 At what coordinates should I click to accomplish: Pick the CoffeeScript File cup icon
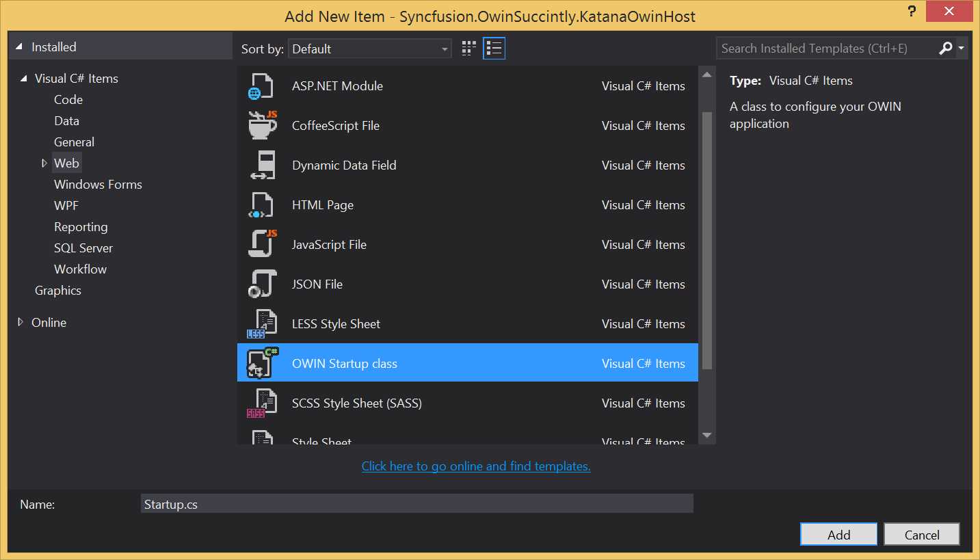(262, 126)
